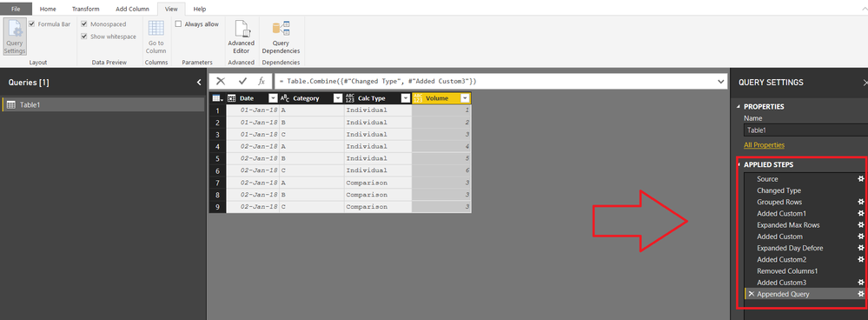Open the Help tab
Screen dimensions: 868x320
click(200, 9)
